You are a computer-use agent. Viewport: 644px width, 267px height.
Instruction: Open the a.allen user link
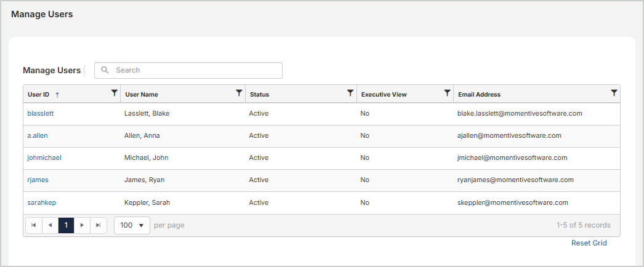click(37, 135)
